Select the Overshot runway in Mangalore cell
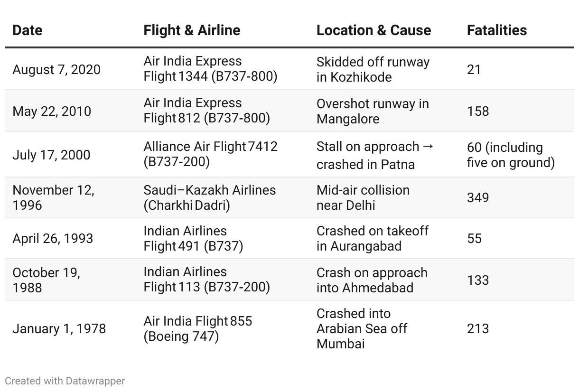 tap(373, 111)
